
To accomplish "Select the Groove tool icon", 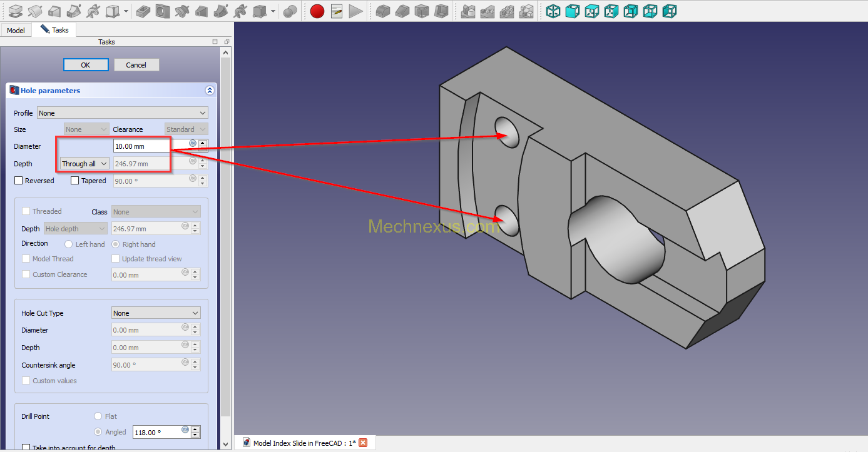I will 182,11.
